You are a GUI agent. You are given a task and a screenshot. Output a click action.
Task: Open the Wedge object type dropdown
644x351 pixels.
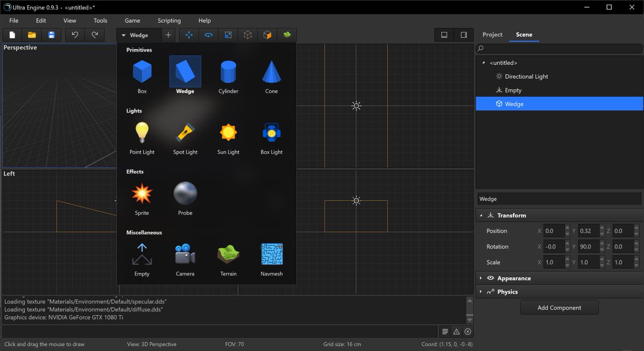[138, 35]
